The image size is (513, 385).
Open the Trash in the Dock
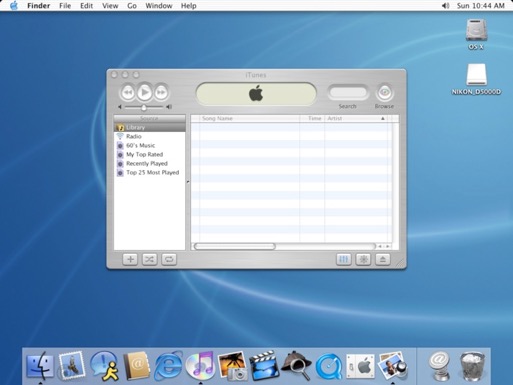coord(472,366)
